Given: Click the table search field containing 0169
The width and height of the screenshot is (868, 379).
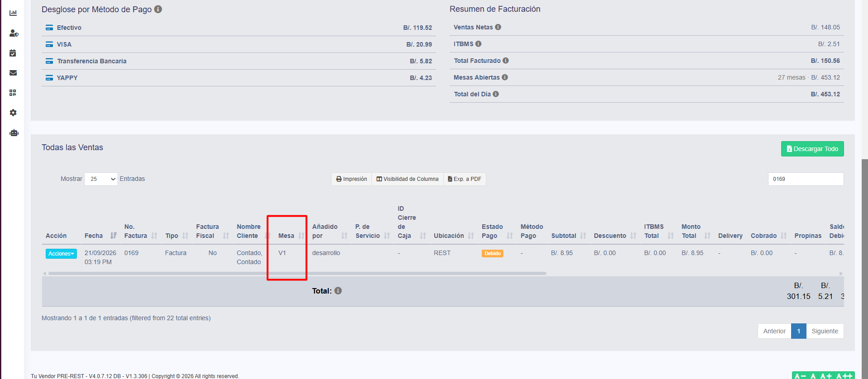Looking at the screenshot, I should point(806,179).
